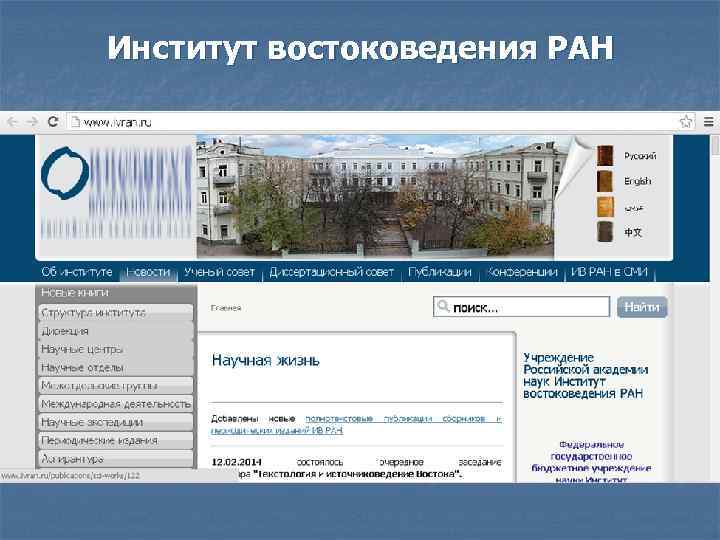720x540 pixels.
Task: Click the browser back arrow
Action: tap(12, 122)
